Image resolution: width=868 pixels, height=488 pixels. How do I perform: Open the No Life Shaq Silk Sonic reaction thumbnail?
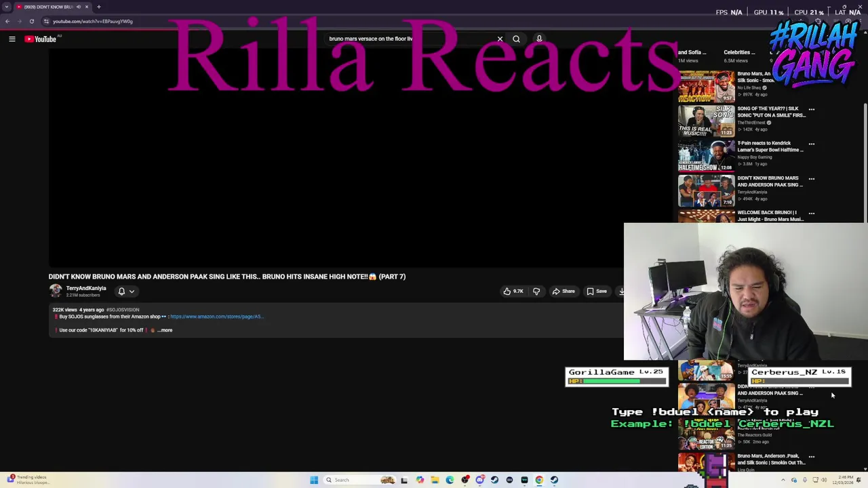click(706, 86)
